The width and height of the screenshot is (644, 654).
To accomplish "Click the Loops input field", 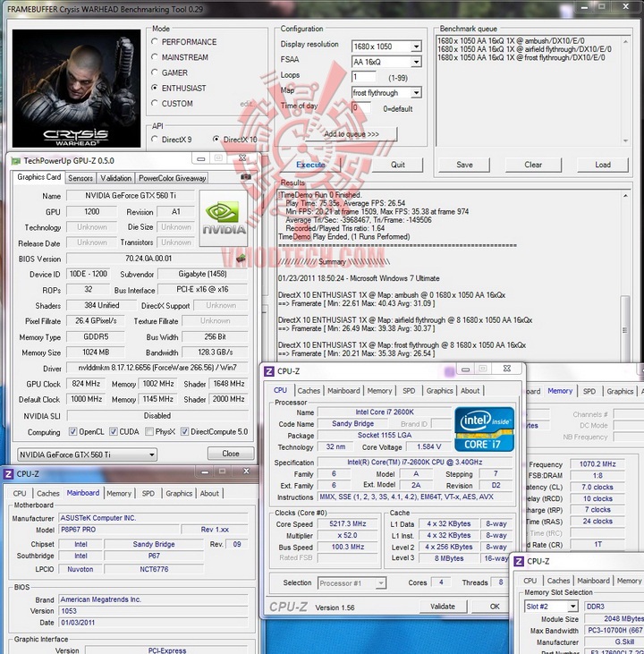I will point(364,77).
